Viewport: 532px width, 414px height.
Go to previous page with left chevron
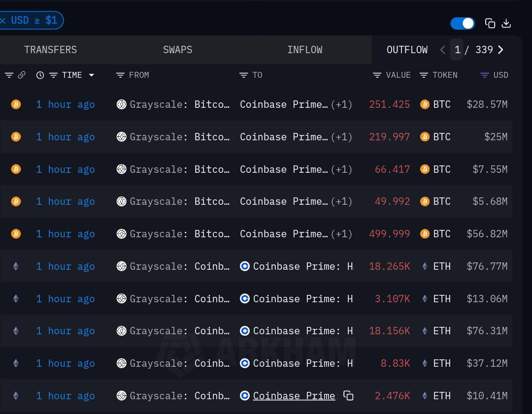(x=442, y=50)
